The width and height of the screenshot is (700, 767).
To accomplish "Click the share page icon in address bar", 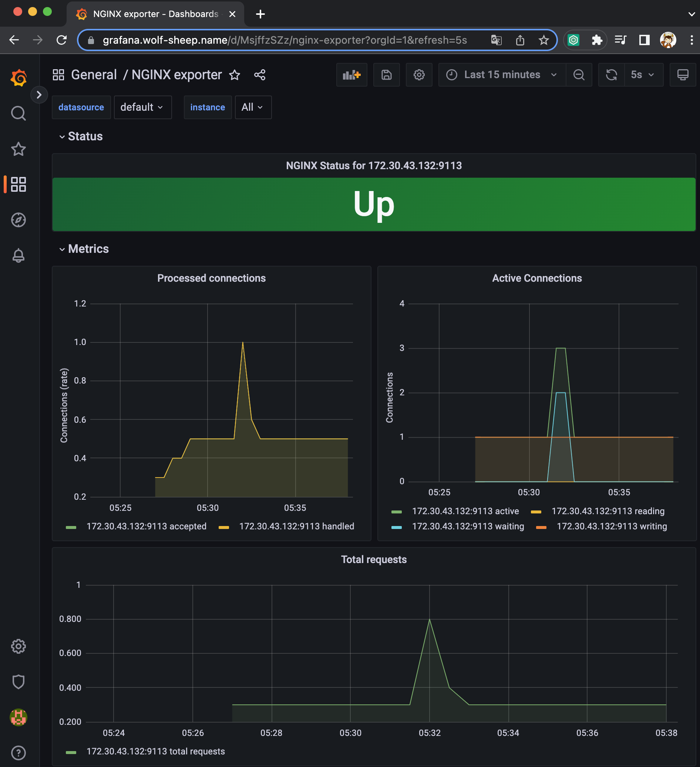I will (520, 40).
